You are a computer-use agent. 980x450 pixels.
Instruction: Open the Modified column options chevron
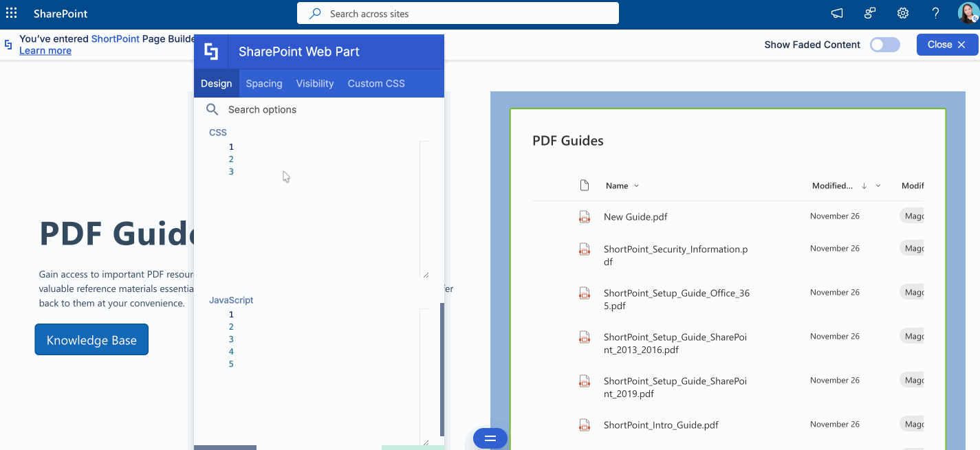tap(878, 186)
